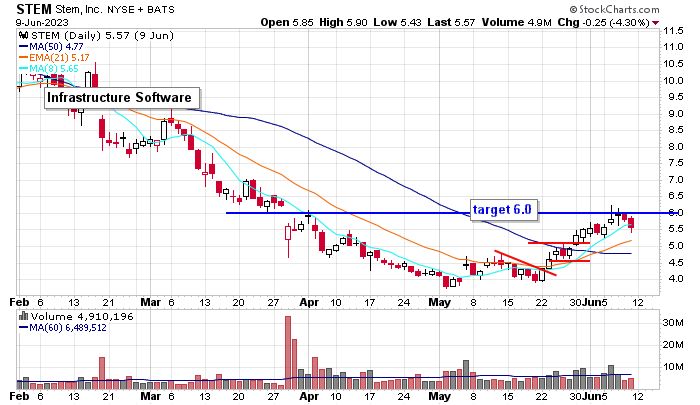Click the 8.0 price axis label

point(675,146)
